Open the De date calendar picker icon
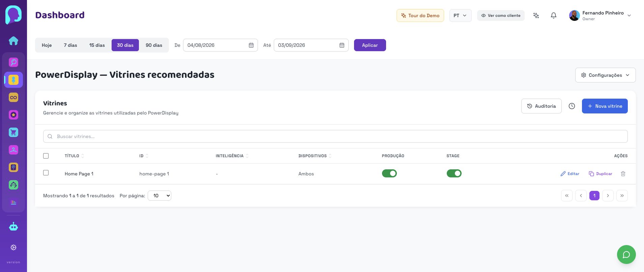Screen dimensions: 644x272 (x=251, y=45)
